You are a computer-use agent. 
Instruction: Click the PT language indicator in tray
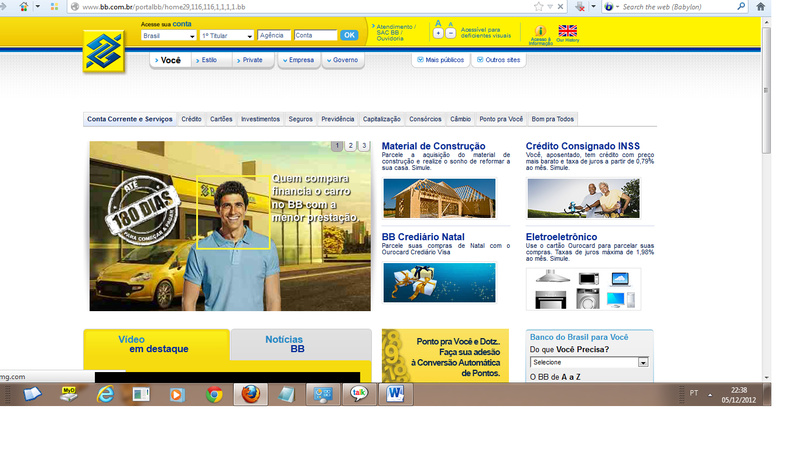click(694, 393)
